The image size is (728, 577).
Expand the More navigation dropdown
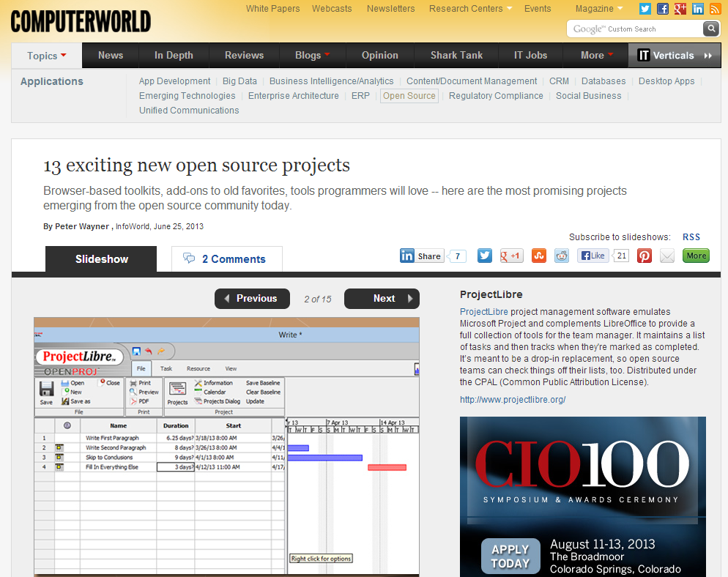[597, 55]
